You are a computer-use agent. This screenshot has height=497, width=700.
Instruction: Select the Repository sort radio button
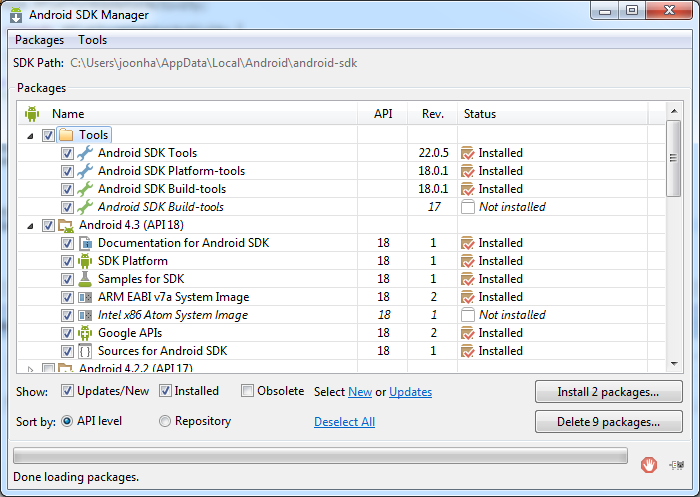pos(165,421)
